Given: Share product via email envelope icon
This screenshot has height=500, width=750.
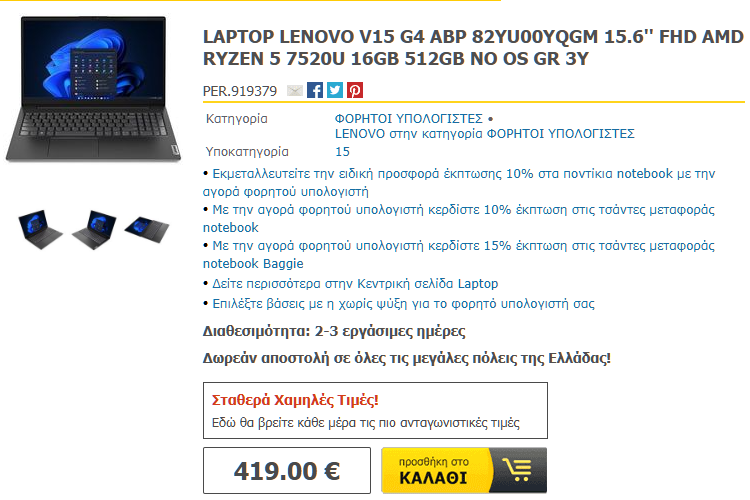Looking at the screenshot, I should pyautogui.click(x=295, y=90).
